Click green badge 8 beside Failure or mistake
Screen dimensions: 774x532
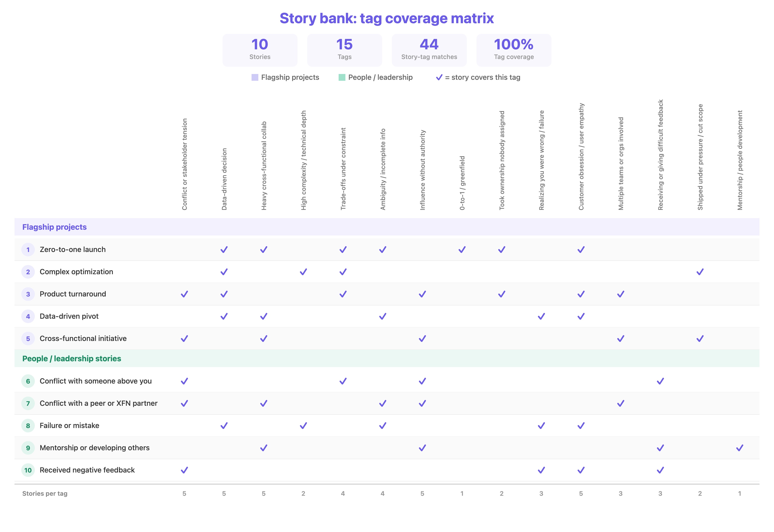tap(28, 426)
